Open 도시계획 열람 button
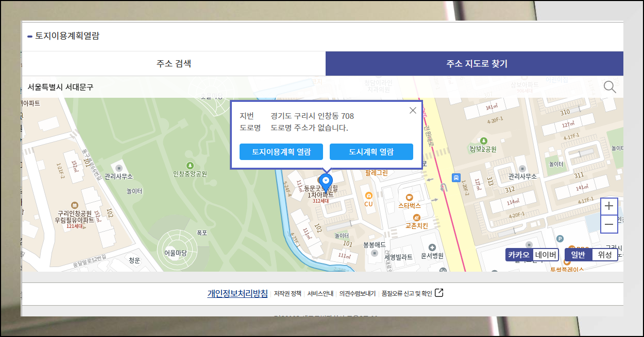The height and width of the screenshot is (337, 644). [371, 152]
